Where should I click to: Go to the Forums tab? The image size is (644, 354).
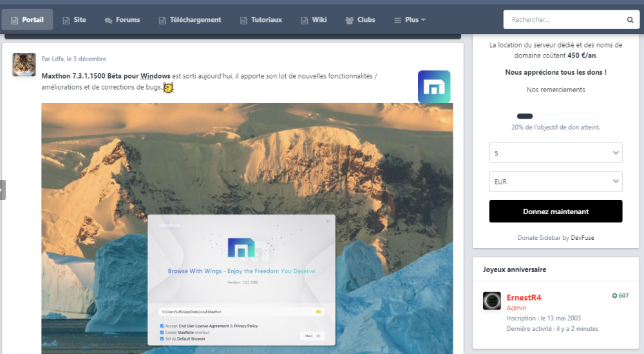(122, 20)
